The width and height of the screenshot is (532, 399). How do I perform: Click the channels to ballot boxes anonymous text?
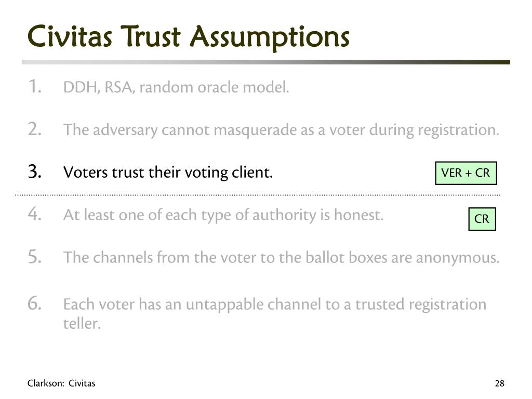(x=281, y=258)
